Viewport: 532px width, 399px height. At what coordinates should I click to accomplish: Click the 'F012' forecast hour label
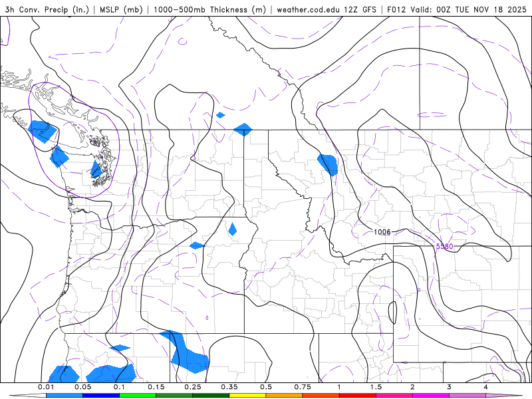(x=396, y=9)
